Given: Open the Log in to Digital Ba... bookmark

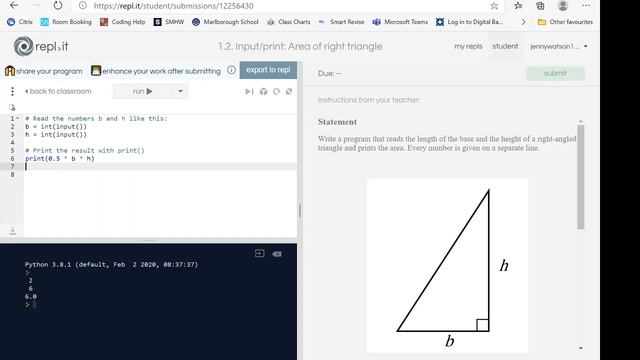Looking at the screenshot, I should (x=469, y=22).
